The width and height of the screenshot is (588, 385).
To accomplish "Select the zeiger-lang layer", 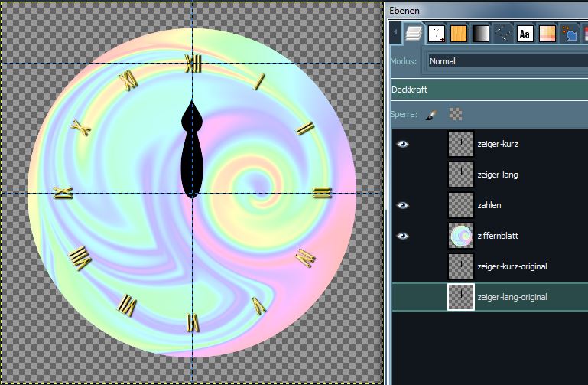I will pyautogui.click(x=497, y=175).
